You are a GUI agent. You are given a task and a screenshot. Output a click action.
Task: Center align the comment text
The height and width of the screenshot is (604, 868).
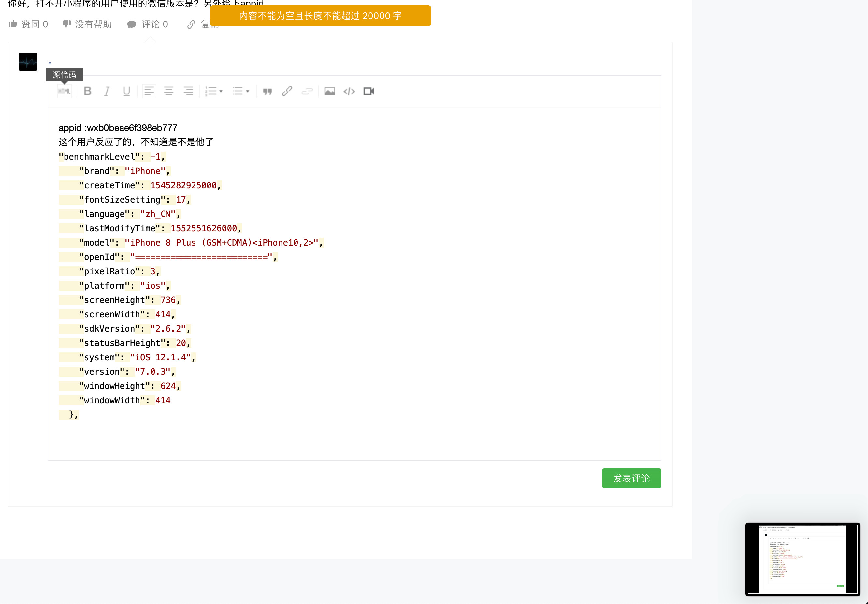168,91
